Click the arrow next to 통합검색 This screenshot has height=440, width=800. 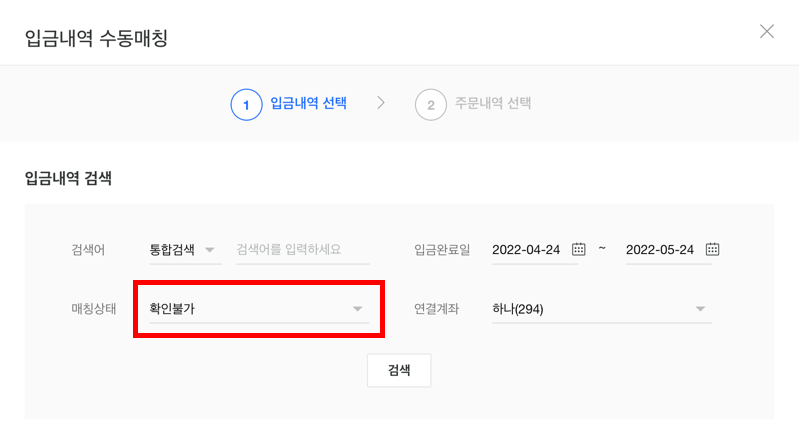coord(210,250)
